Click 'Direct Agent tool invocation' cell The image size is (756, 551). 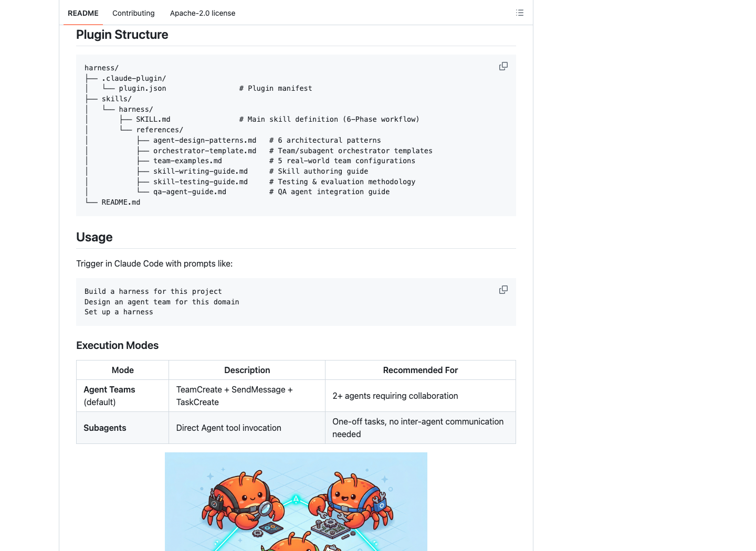pyautogui.click(x=247, y=428)
